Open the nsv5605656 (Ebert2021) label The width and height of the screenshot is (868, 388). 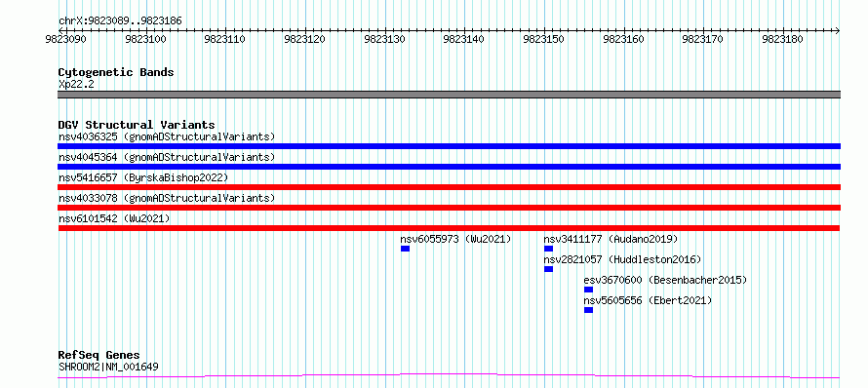[x=648, y=300]
